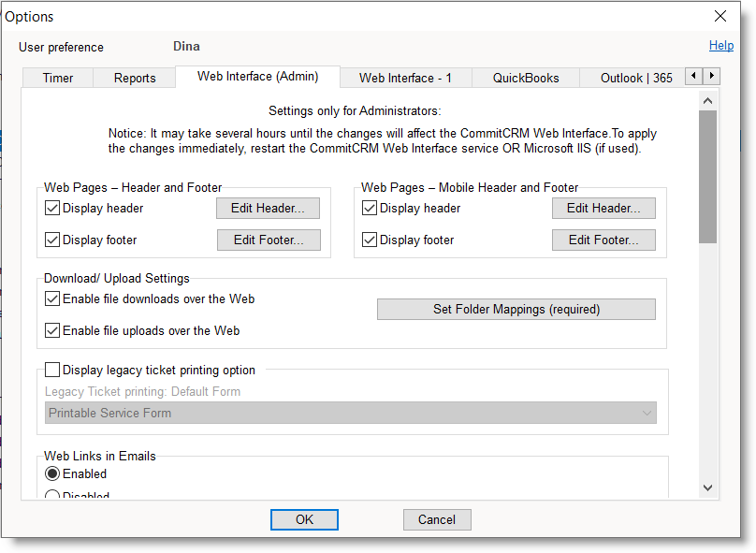Switch to the QuickBooks tab
This screenshot has width=756, height=553.
pyautogui.click(x=526, y=78)
